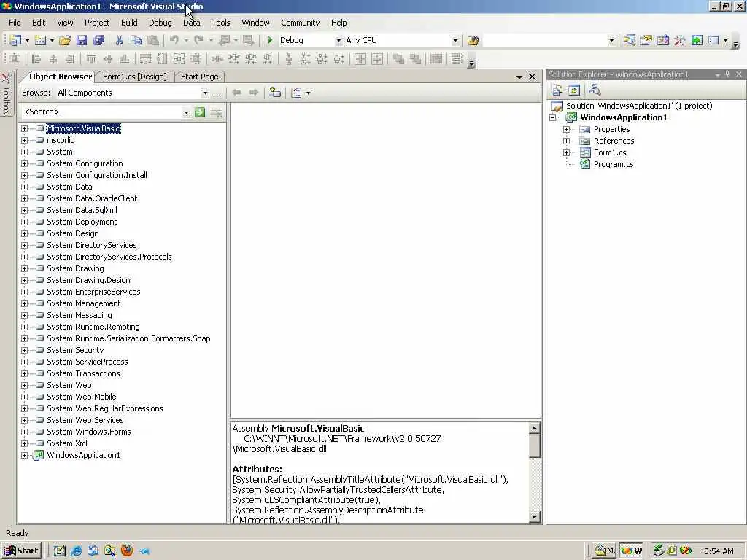Close the Object Browser document tab

(532, 77)
